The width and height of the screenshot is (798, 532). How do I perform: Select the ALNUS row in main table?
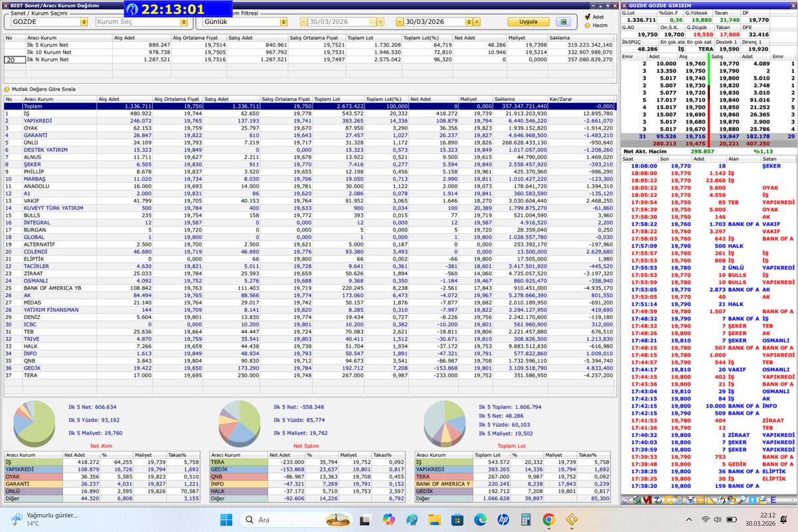310,157
